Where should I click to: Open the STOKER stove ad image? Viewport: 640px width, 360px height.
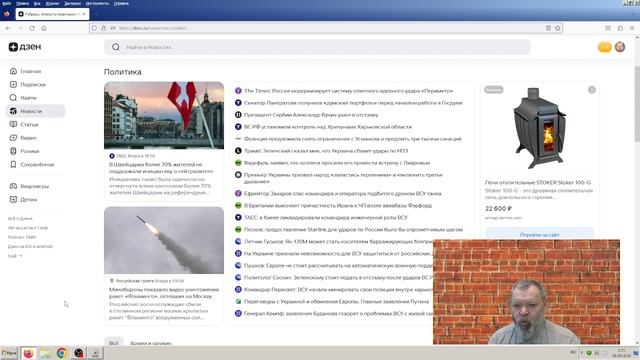(540, 128)
